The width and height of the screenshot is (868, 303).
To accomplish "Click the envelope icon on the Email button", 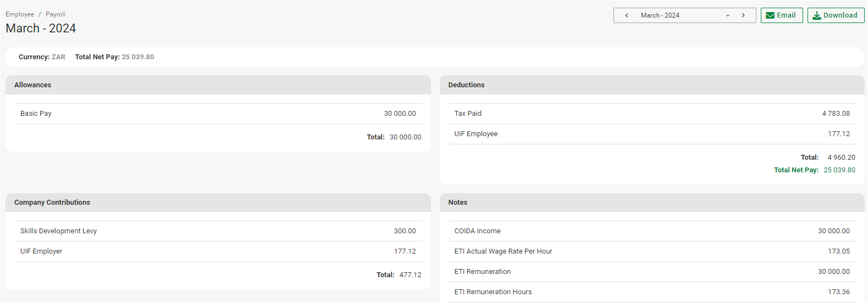I will 770,15.
